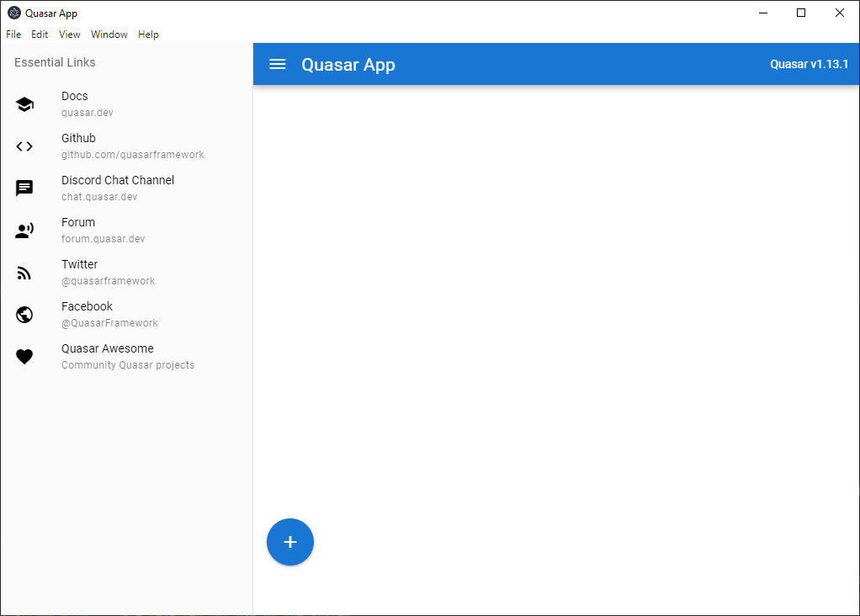Click the Quasar v1.13.1 version text
The width and height of the screenshot is (860, 616).
(809, 64)
